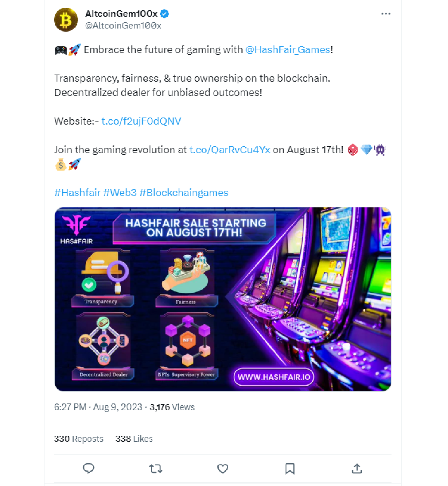Open the share tweet icon
The image size is (448, 486).
coord(357,469)
